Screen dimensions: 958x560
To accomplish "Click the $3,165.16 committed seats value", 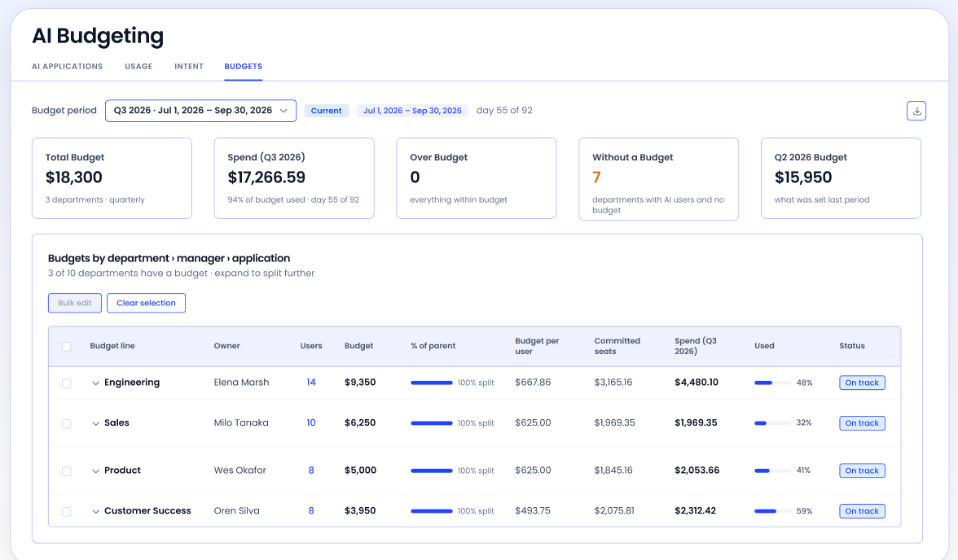I will click(x=613, y=383).
